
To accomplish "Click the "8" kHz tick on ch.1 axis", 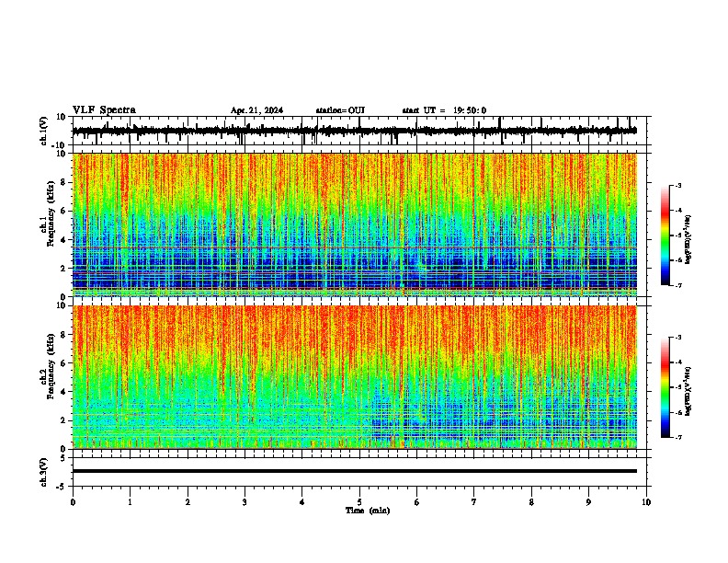I will [x=63, y=182].
